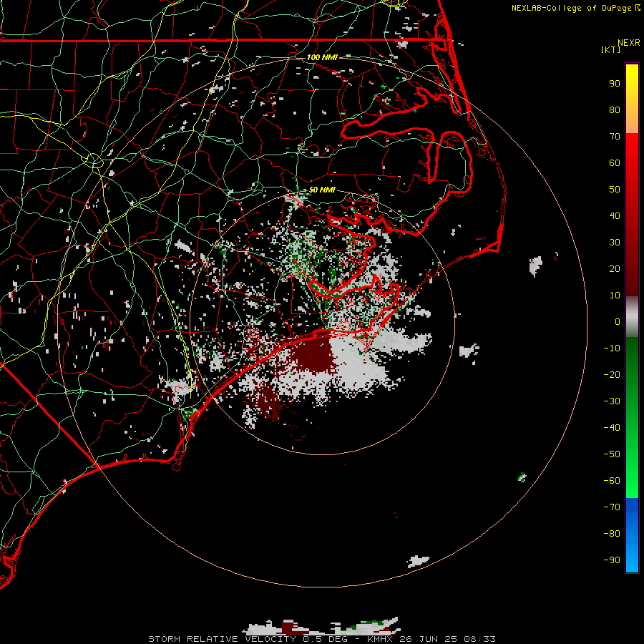Click the -90 value on the velocity scale
This screenshot has width=644, height=644.
pyautogui.click(x=612, y=560)
